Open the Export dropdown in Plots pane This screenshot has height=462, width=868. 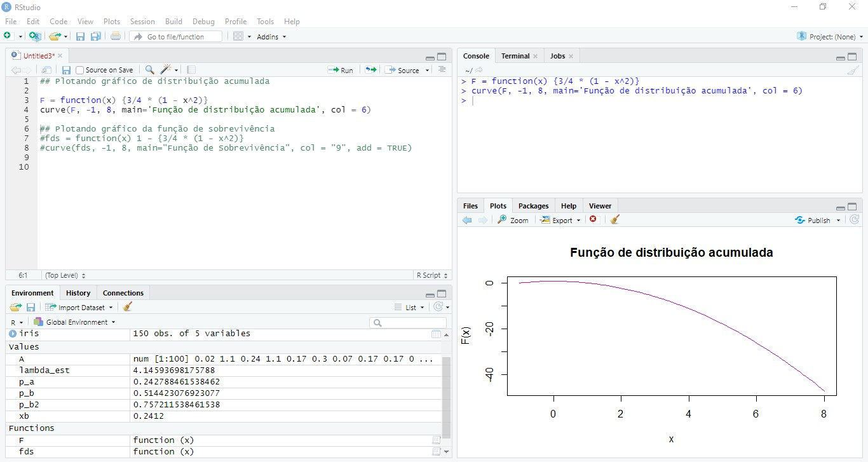(x=560, y=220)
